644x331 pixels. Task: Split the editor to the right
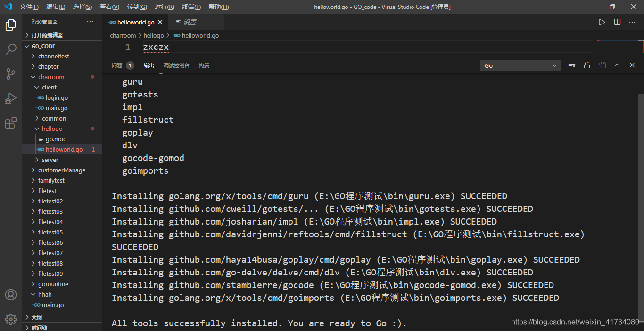click(617, 22)
